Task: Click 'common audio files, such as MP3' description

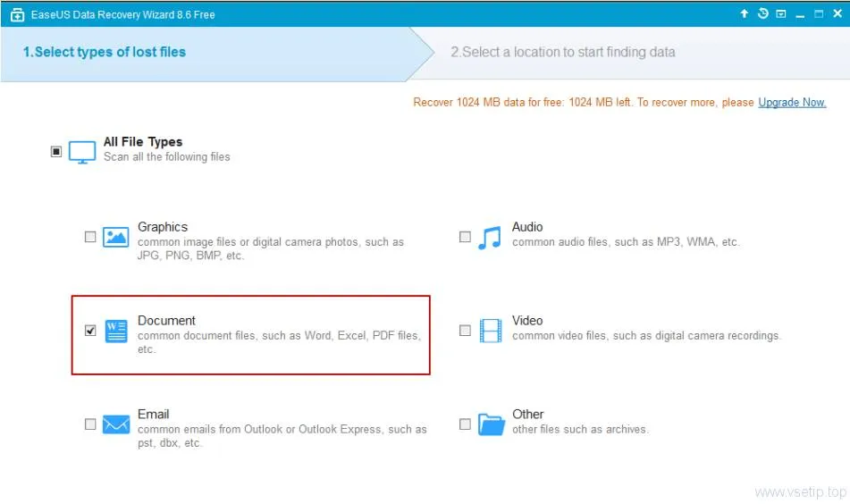Action: coord(626,242)
